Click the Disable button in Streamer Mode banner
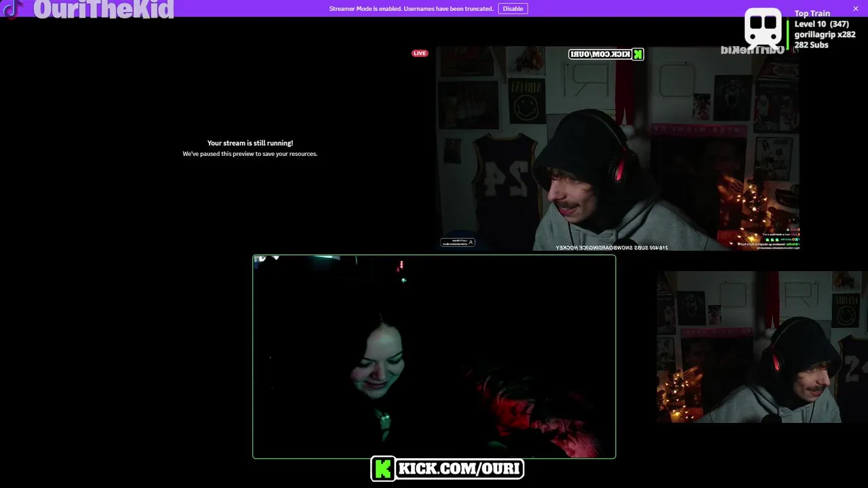This screenshot has width=868, height=488. [513, 9]
